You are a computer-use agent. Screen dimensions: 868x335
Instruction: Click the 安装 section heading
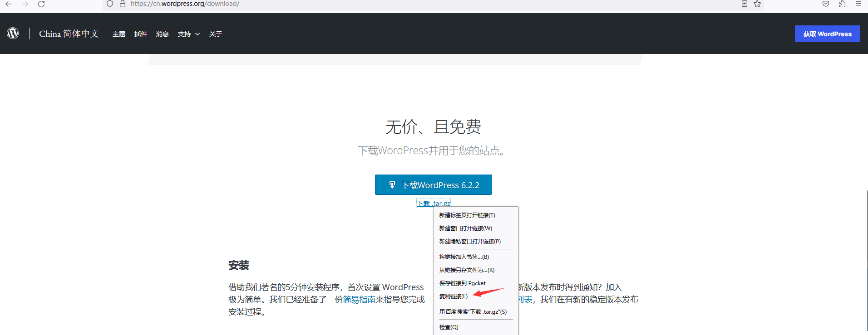pos(239,266)
